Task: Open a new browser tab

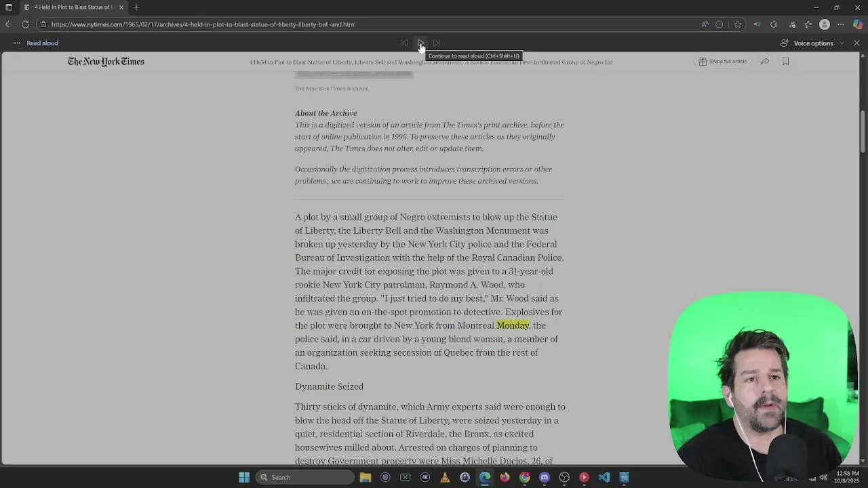Action: (x=136, y=7)
